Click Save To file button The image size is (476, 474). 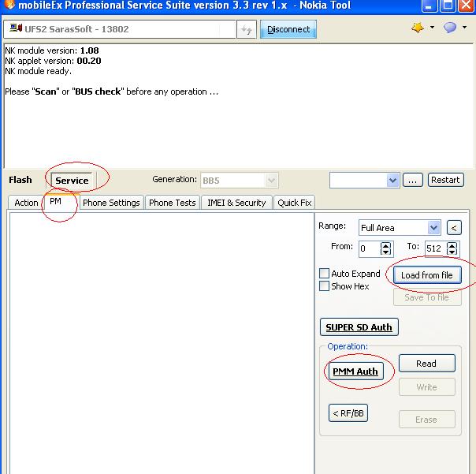pyautogui.click(x=427, y=297)
